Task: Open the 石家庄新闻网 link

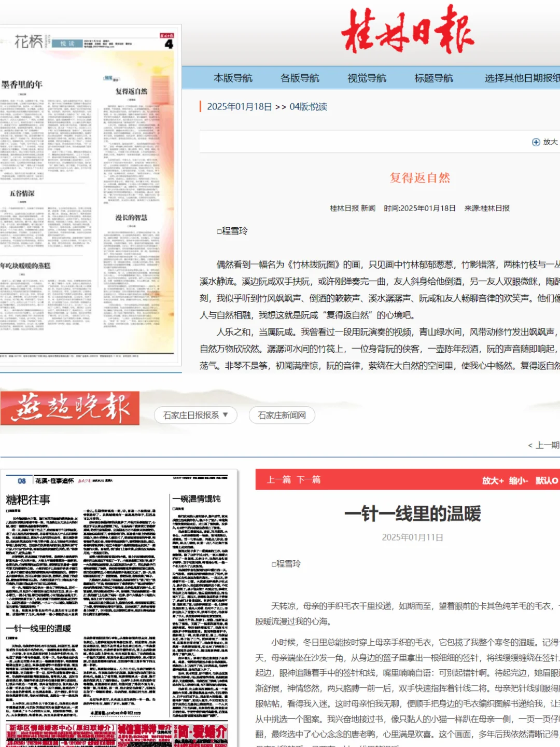Action: (282, 415)
